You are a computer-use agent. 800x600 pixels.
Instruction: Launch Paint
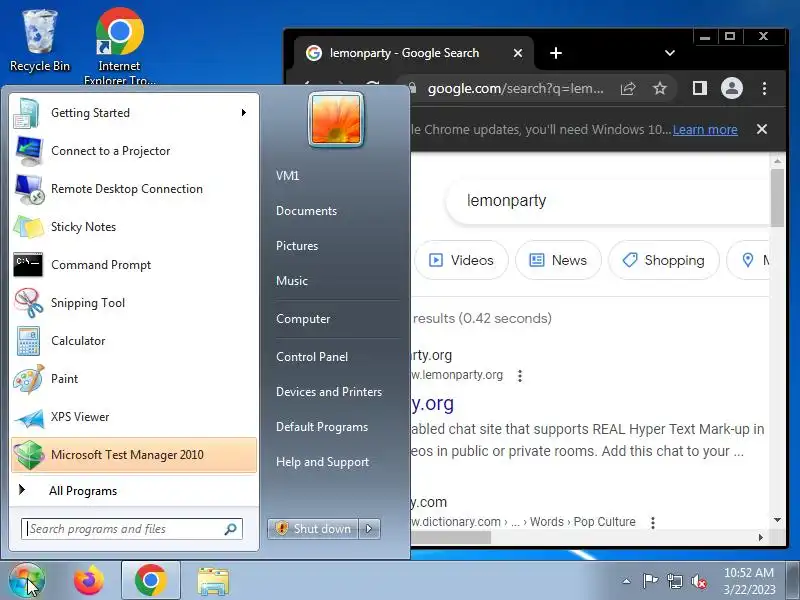[x=134, y=379]
